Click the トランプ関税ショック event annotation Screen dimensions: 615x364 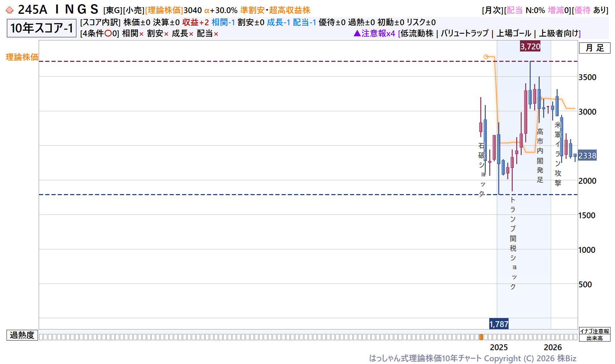tap(513, 243)
